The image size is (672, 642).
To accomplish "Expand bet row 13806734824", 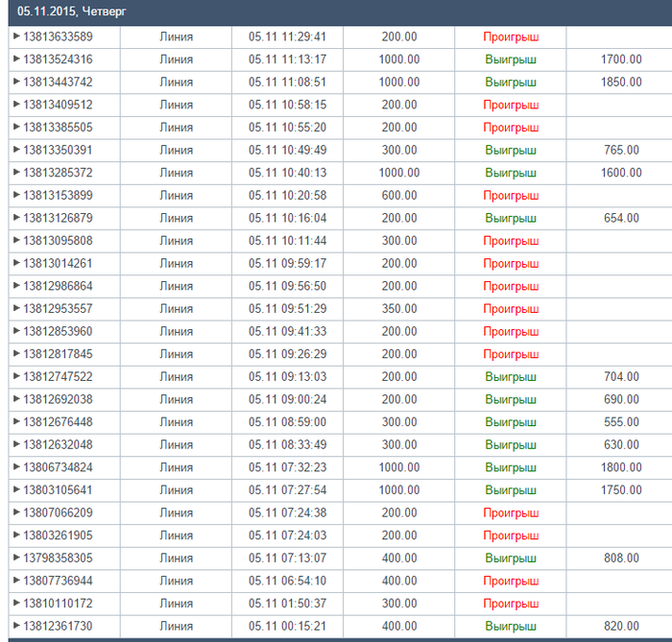I will 16,467.
